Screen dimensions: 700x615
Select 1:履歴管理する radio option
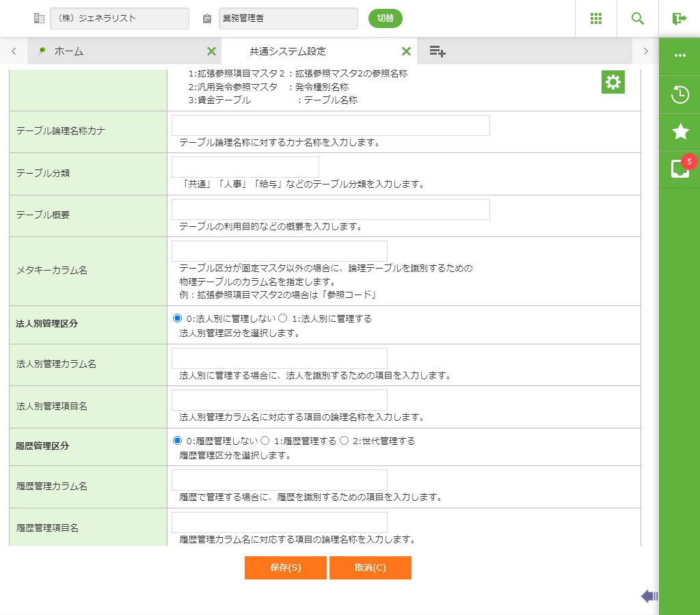pos(265,441)
